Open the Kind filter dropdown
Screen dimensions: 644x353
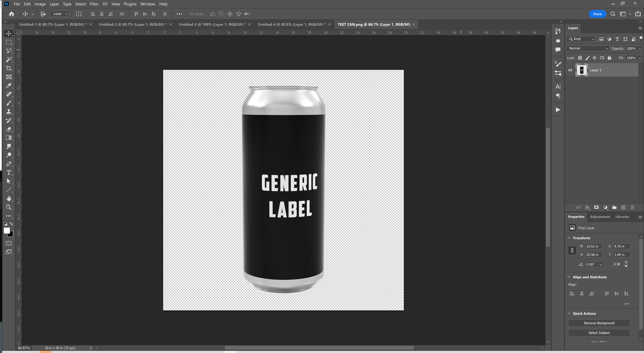click(580, 39)
